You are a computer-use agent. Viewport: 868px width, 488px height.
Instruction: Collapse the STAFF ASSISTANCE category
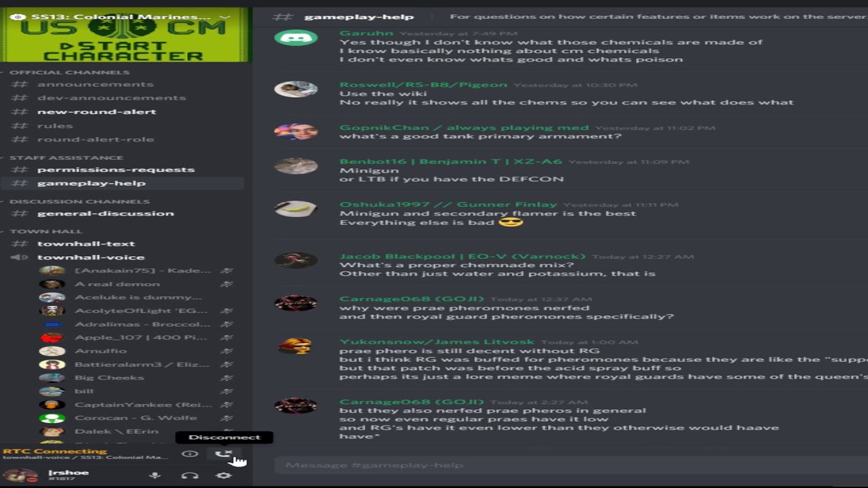tap(66, 157)
